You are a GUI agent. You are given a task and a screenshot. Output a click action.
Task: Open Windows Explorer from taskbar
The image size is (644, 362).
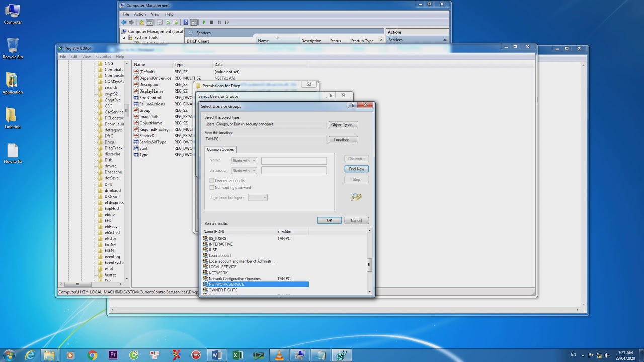49,355
